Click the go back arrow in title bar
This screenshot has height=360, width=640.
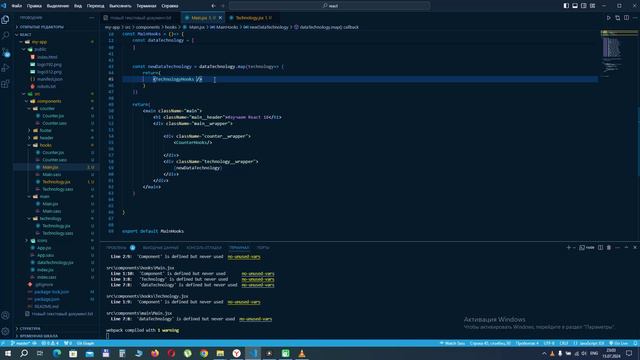pos(213,6)
